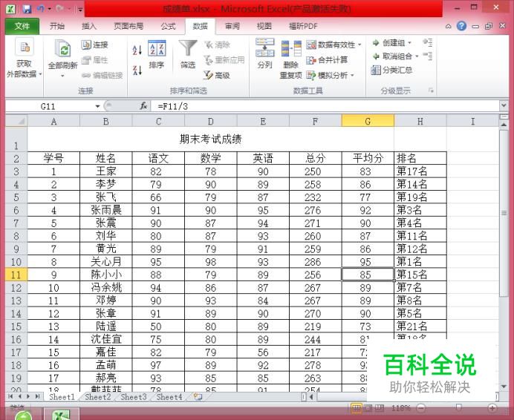Switch to the View tab (视图)
Viewport: 514px width, 420px height.
[264, 26]
